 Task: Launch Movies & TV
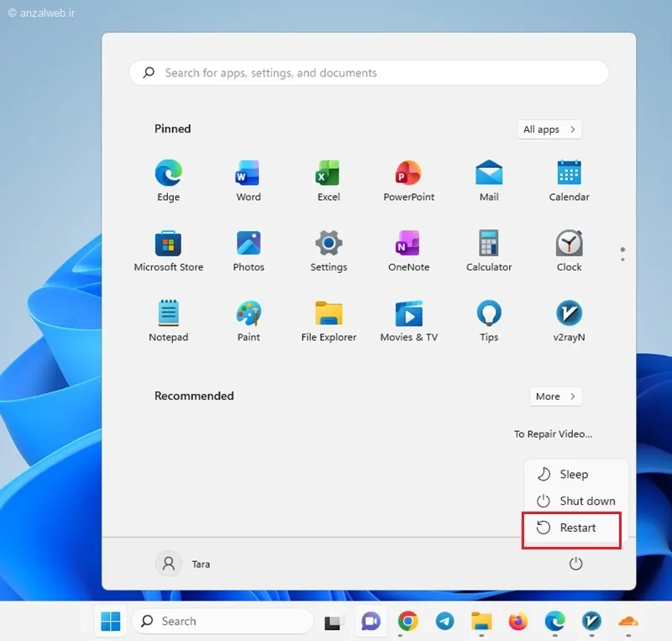[409, 321]
